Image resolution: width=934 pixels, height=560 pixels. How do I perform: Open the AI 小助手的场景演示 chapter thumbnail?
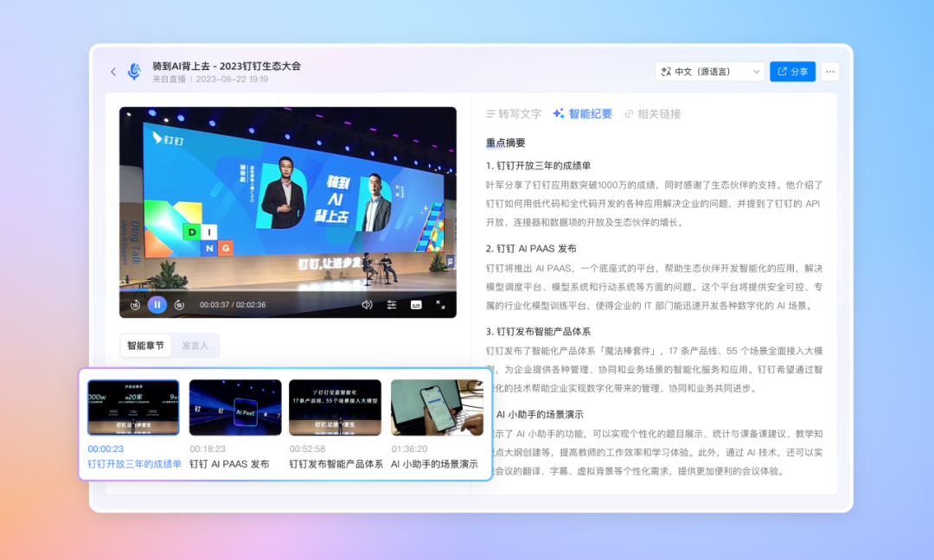coord(437,408)
